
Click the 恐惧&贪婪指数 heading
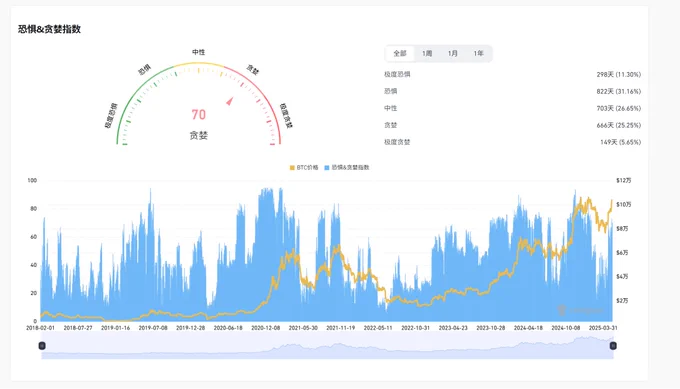pyautogui.click(x=49, y=29)
